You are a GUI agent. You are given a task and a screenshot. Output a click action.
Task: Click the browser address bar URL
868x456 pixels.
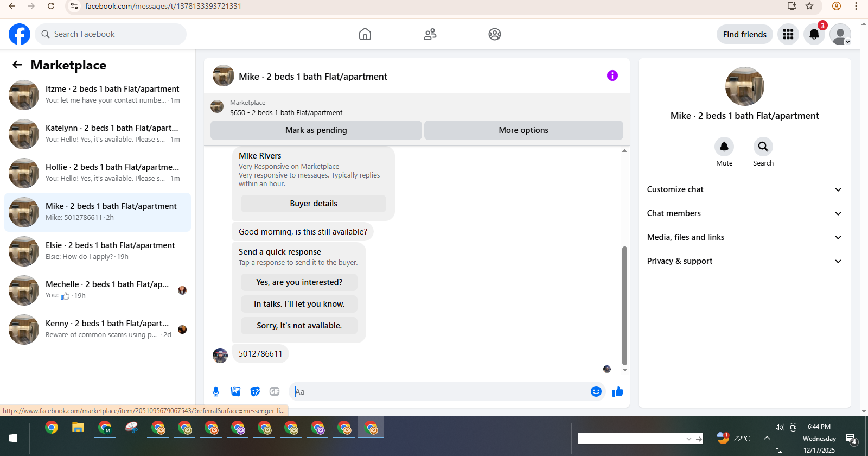[163, 6]
